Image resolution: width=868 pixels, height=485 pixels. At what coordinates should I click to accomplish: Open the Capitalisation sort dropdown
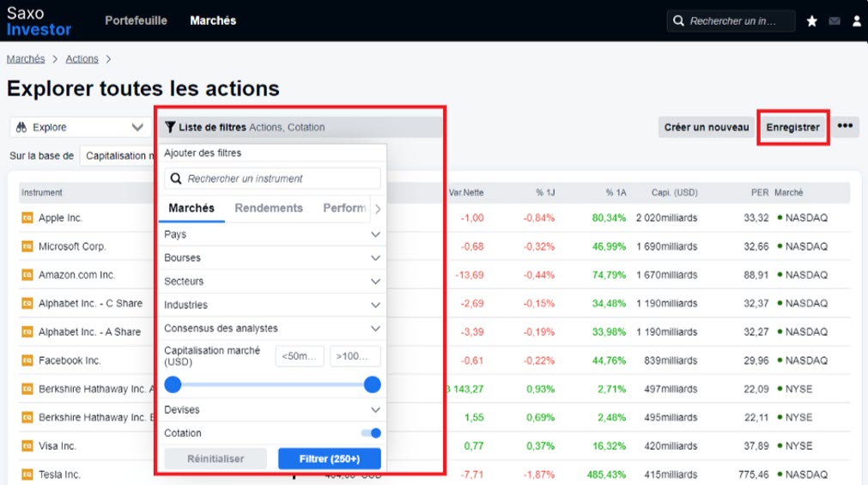click(118, 155)
